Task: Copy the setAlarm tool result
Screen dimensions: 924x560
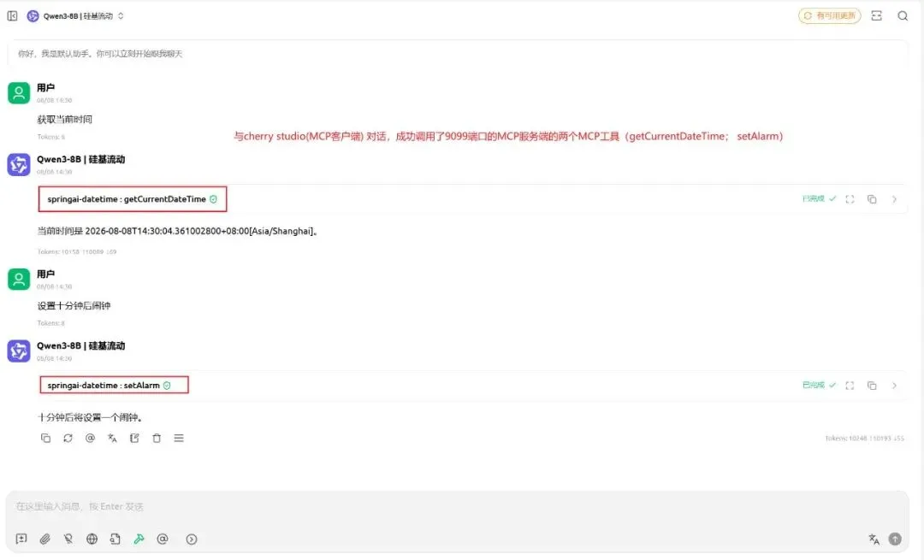Action: (872, 385)
